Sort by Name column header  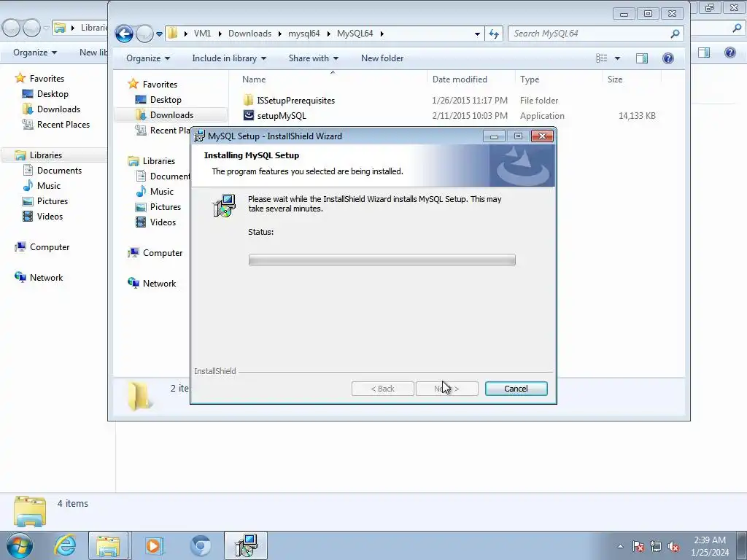click(x=254, y=79)
